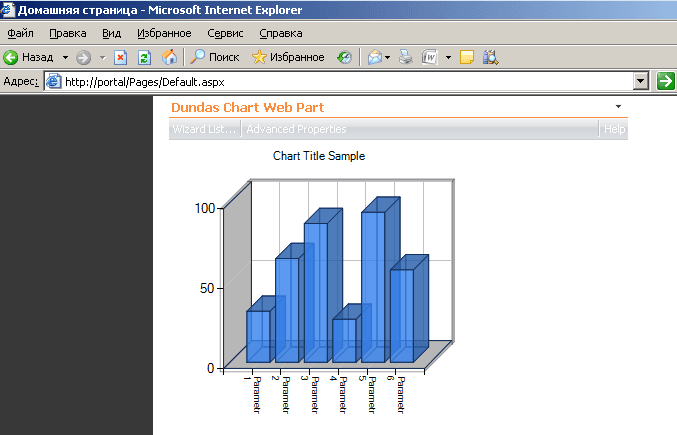Open the Избранное menu
Screen dimensions: 677x435
(x=164, y=33)
